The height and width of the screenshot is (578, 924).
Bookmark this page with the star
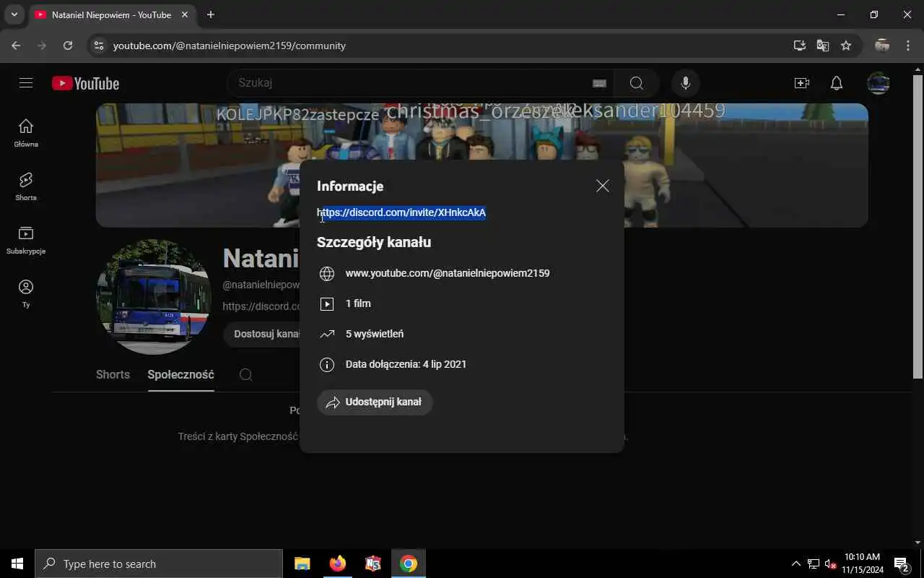[x=846, y=46]
